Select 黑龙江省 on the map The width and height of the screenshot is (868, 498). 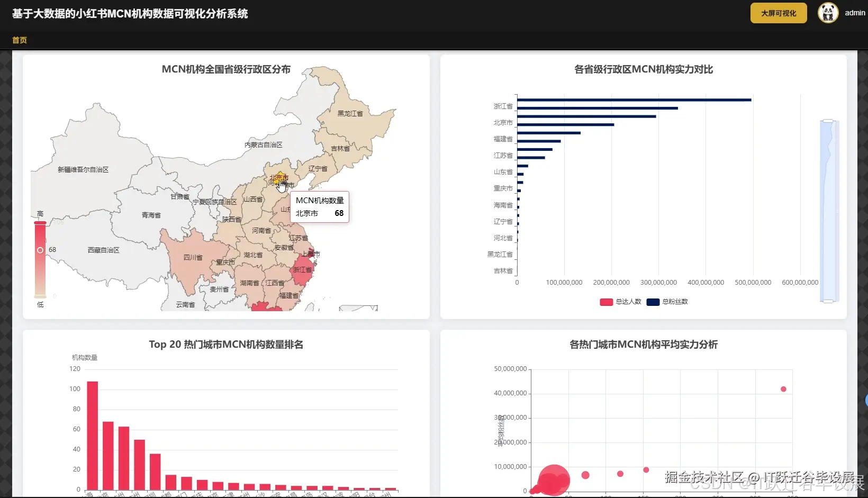tap(350, 114)
